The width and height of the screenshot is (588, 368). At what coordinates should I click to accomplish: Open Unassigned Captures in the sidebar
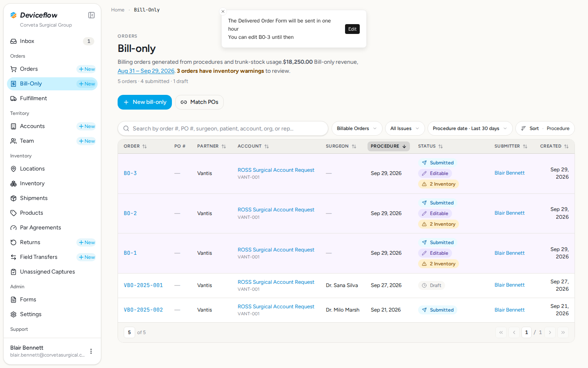(x=52, y=272)
